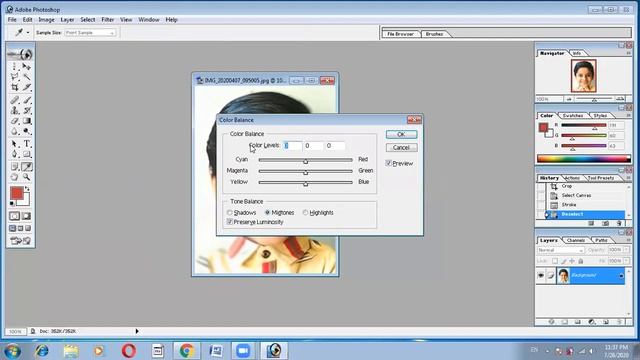640x360 pixels.
Task: Select the Eraser tool
Action: click(x=14, y=121)
